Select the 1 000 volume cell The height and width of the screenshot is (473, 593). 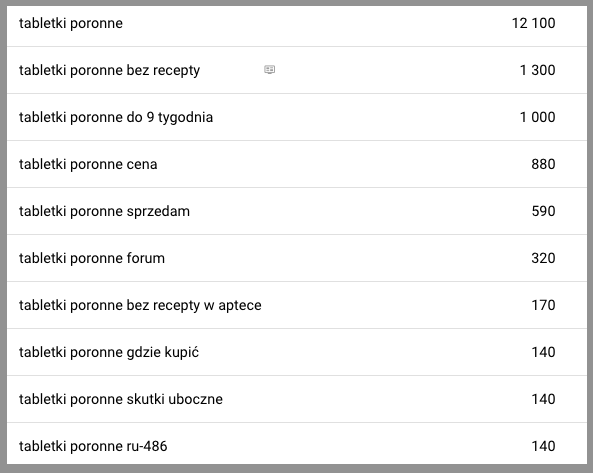[x=537, y=117]
